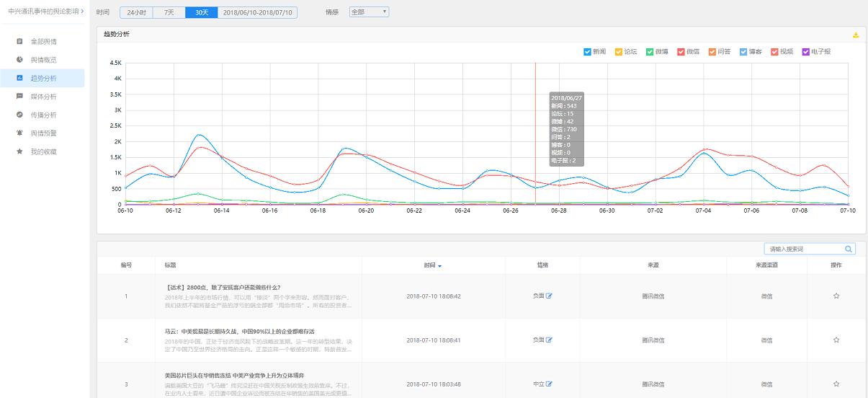Favorite the first article with star icon
Screen dimensions: 868x398
tap(836, 296)
